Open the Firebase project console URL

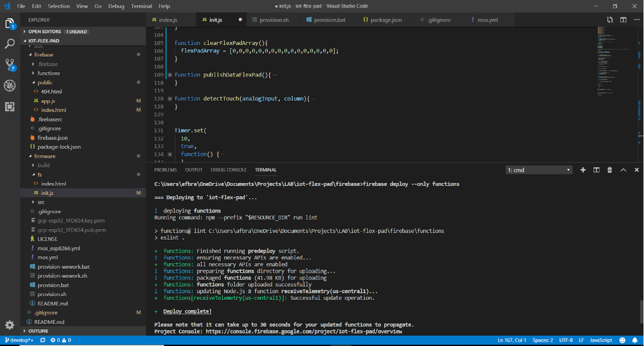(304, 331)
